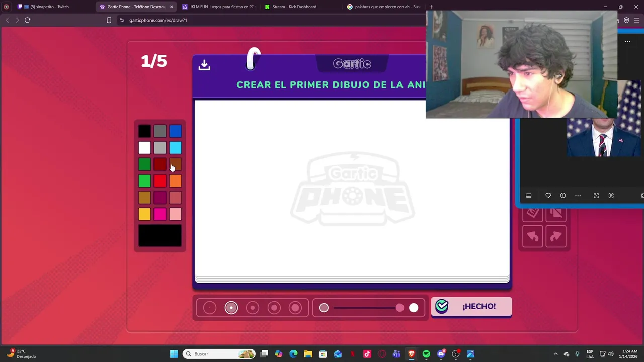Select the dark red color swatch
The height and width of the screenshot is (362, 644).
(160, 164)
